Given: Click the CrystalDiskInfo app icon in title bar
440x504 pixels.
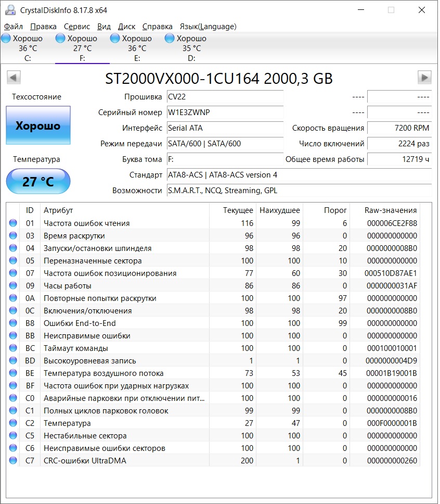Looking at the screenshot, I should 10,10.
